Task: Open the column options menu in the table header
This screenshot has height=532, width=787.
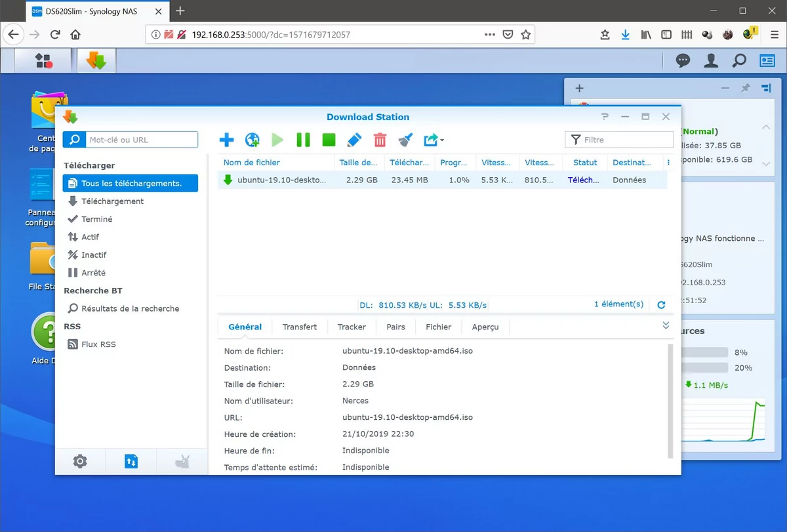Action: pyautogui.click(x=669, y=163)
